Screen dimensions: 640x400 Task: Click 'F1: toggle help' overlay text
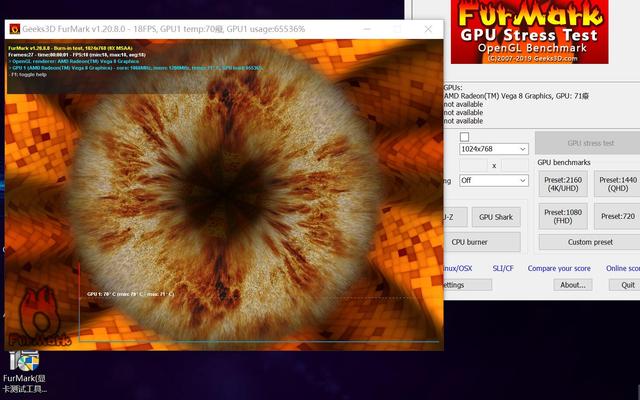pos(28,75)
